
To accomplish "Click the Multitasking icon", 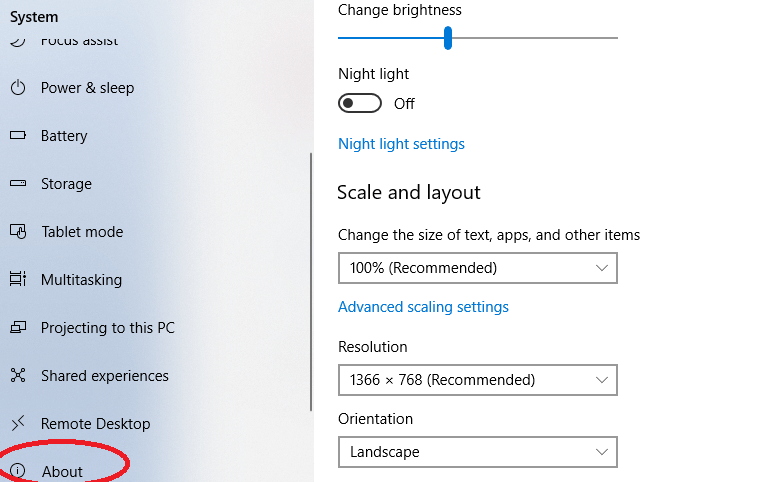I will 18,279.
